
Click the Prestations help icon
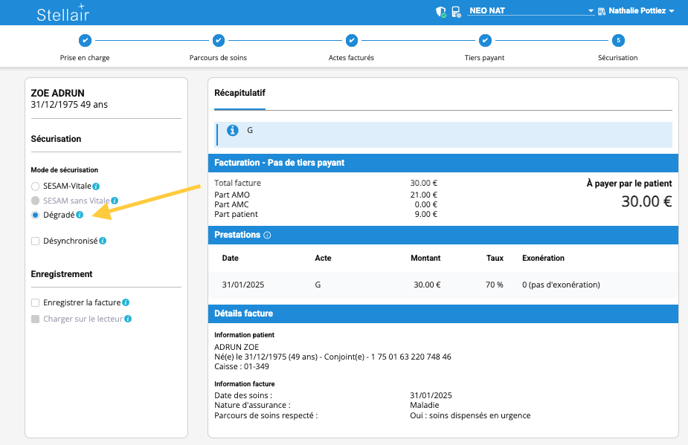pos(267,235)
